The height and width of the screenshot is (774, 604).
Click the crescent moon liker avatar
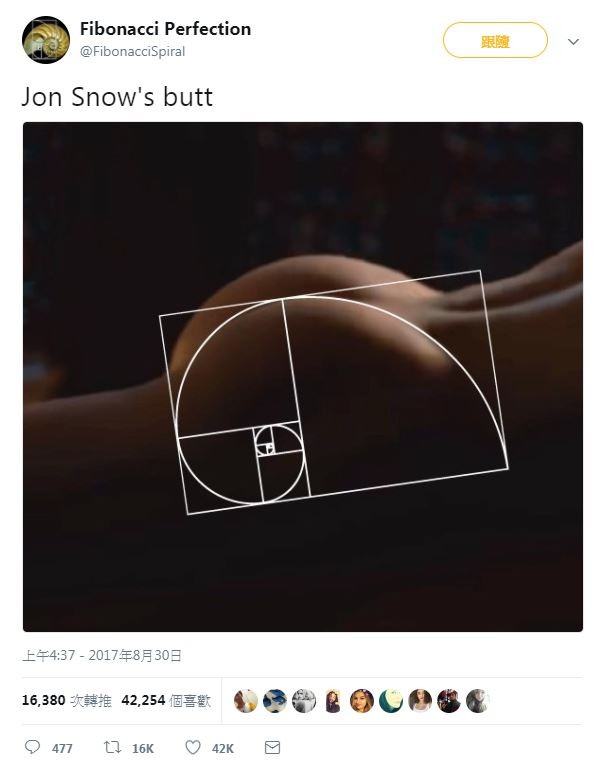391,701
